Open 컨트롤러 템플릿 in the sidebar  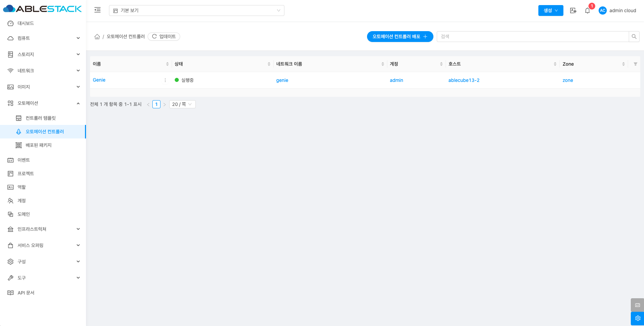[x=41, y=118]
